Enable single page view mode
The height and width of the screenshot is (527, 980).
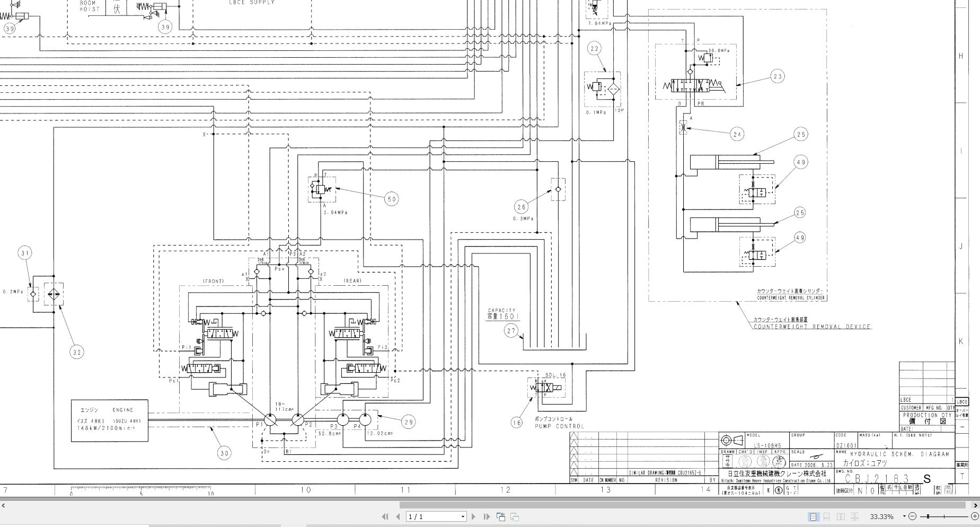[x=813, y=516]
